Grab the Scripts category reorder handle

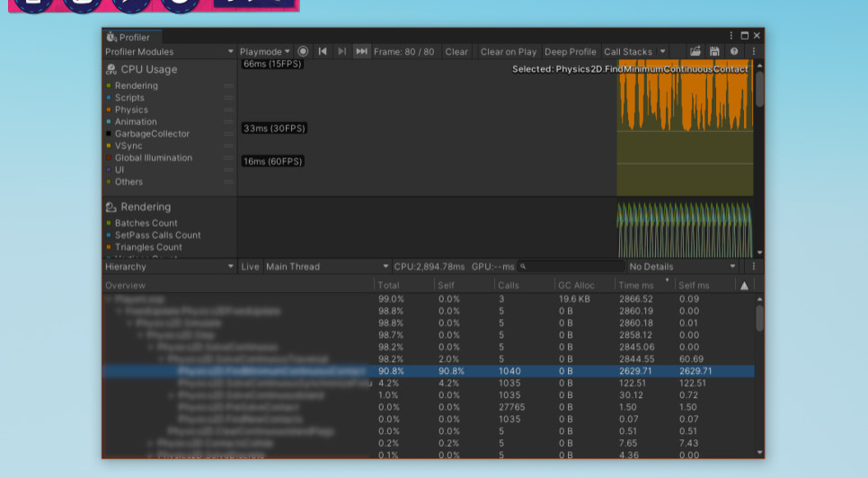coord(228,98)
